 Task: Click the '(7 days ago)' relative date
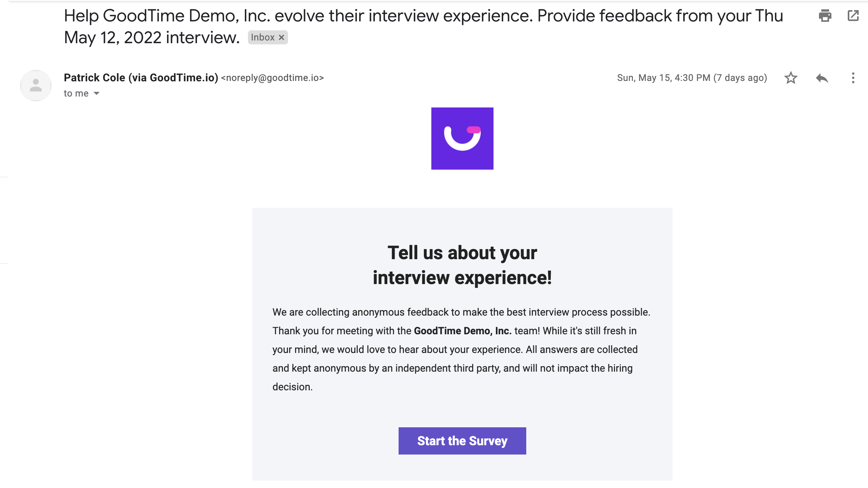[x=740, y=78]
